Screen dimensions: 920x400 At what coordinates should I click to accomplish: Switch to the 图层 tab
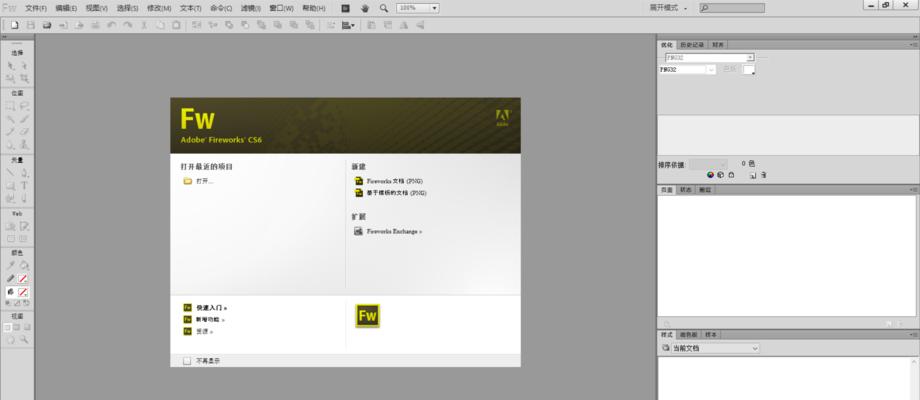704,190
